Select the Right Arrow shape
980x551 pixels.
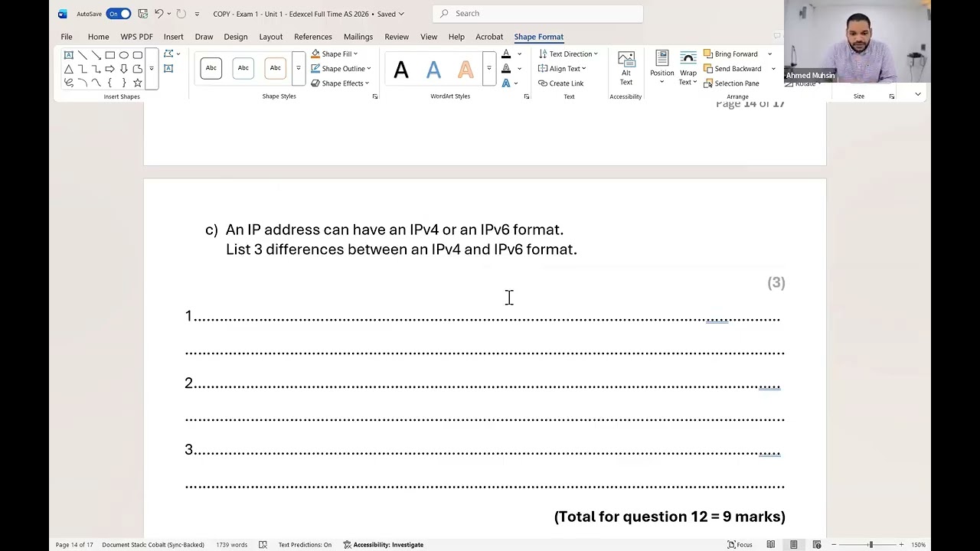[110, 69]
